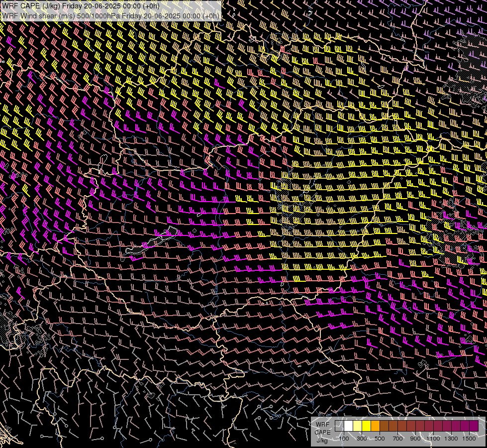Click the legend value '1500'
The height and width of the screenshot is (448, 487).
click(469, 439)
